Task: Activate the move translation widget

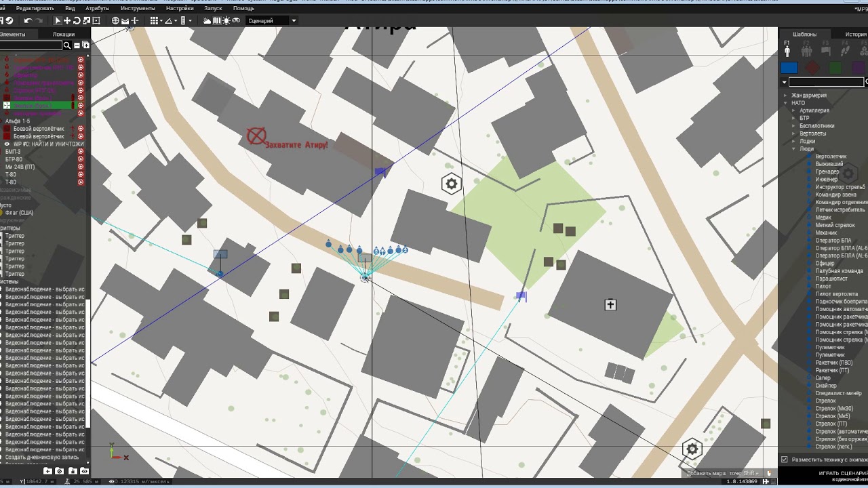Action: pyautogui.click(x=67, y=21)
